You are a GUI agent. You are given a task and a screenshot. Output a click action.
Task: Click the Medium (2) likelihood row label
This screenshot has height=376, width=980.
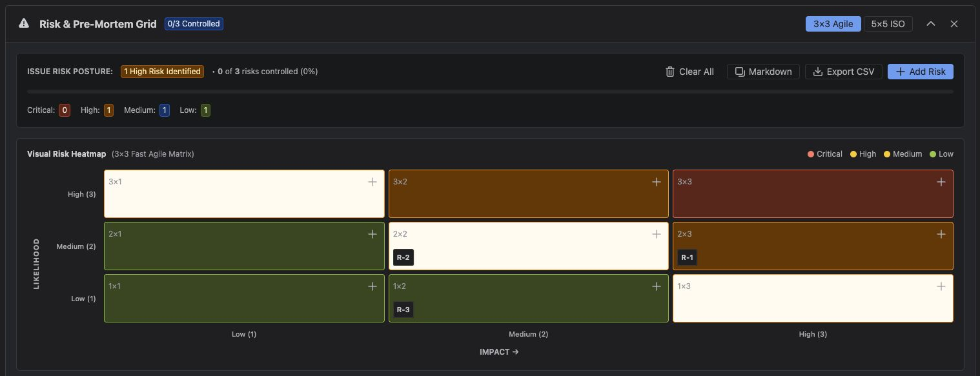click(76, 246)
